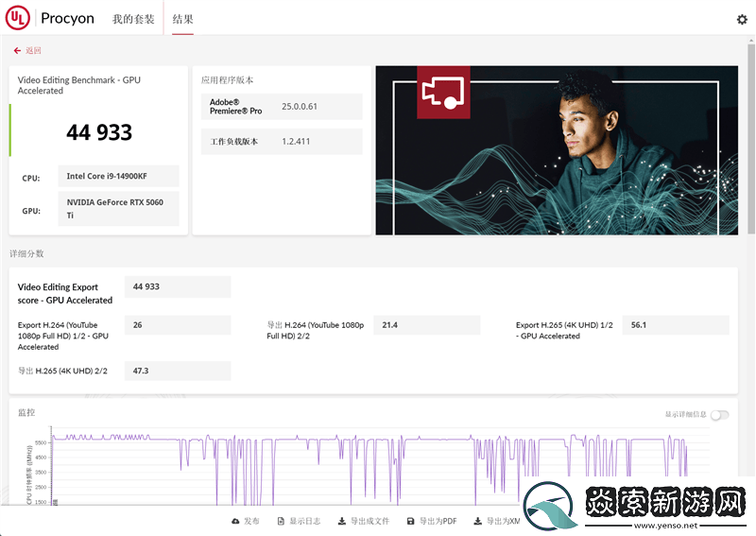Click the save icon beside 导出为PDF

410,521
